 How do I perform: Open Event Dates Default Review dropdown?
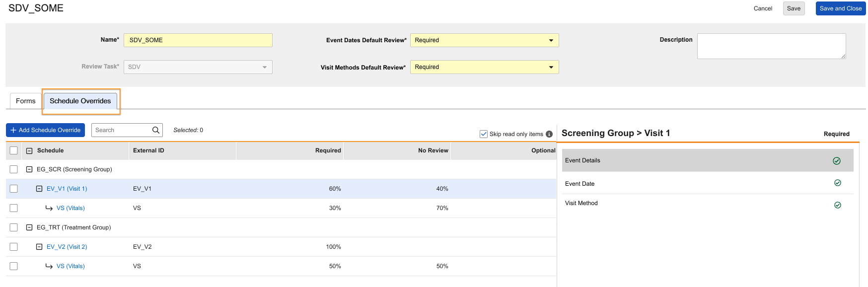(x=484, y=40)
